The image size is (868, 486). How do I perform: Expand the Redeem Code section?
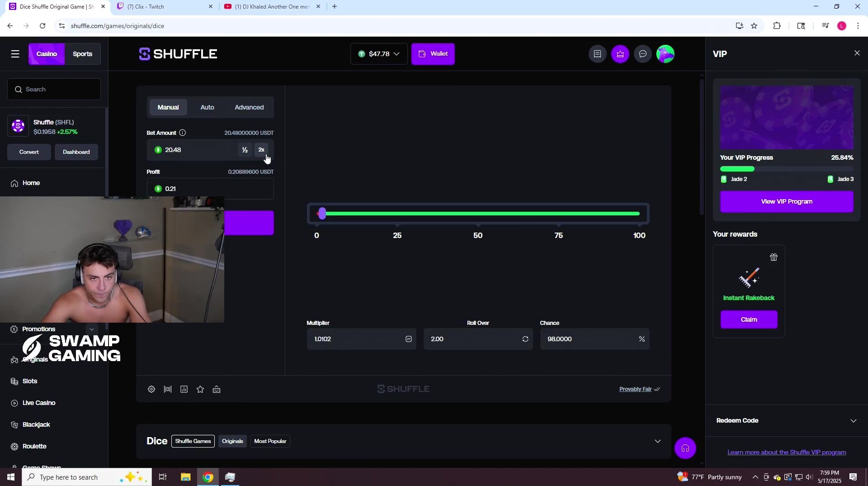(786, 420)
